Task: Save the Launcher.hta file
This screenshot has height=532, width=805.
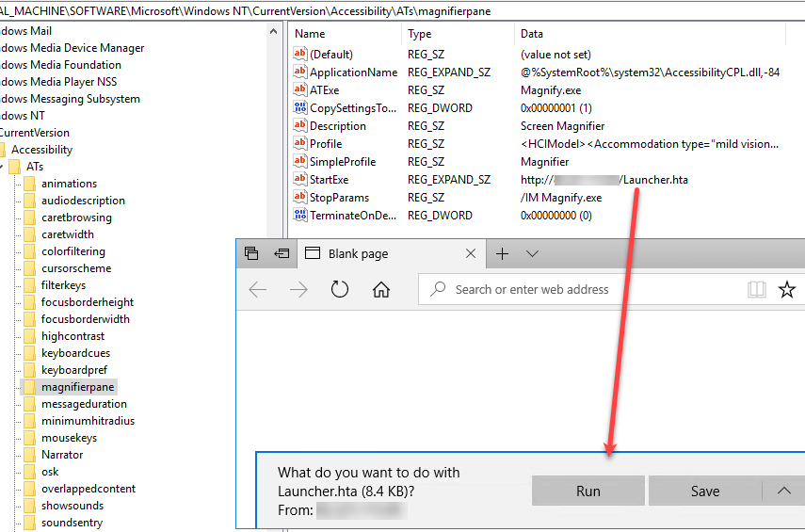Action: [704, 491]
